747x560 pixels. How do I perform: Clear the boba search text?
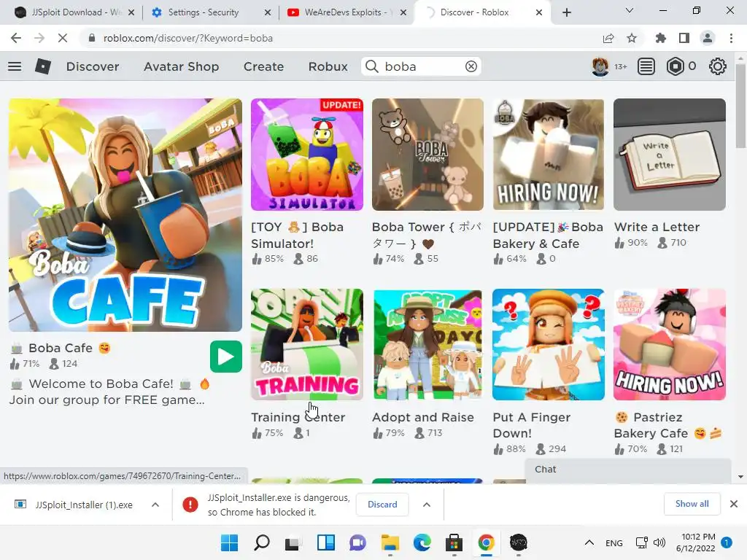click(471, 66)
